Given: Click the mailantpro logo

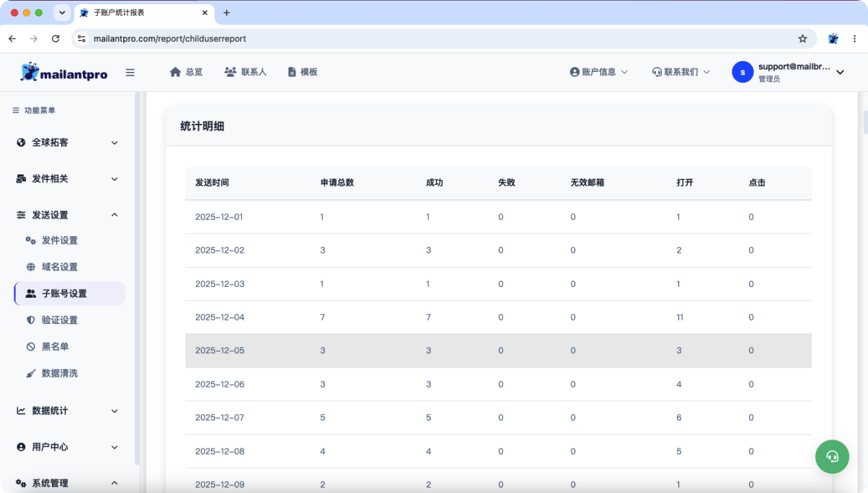Looking at the screenshot, I should 64,72.
